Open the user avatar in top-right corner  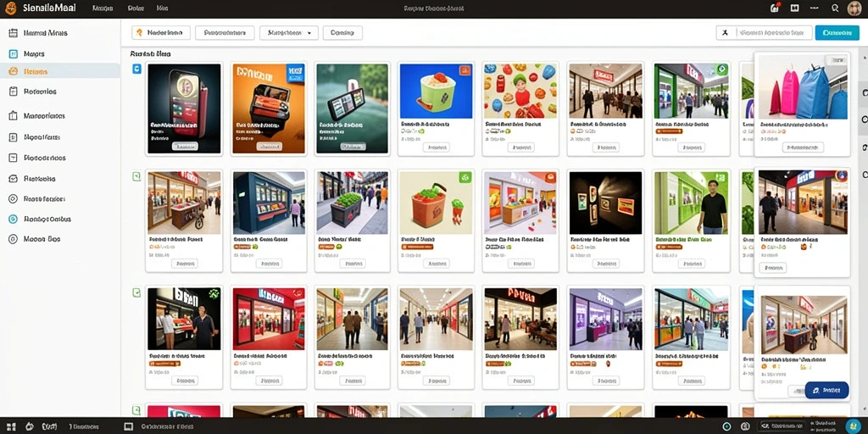tap(854, 8)
